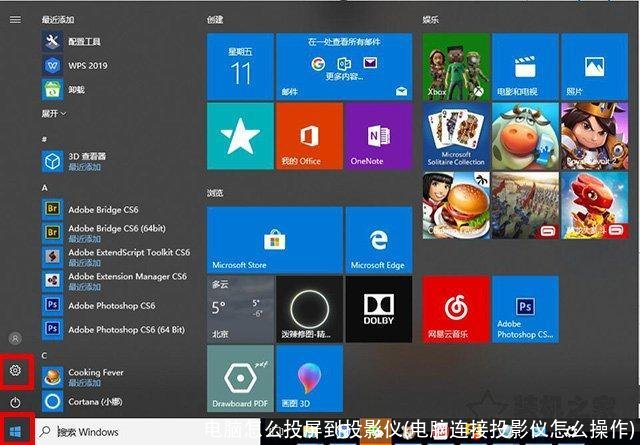Click the Power icon in Start sidebar
This screenshot has height=445, width=640.
point(15,402)
